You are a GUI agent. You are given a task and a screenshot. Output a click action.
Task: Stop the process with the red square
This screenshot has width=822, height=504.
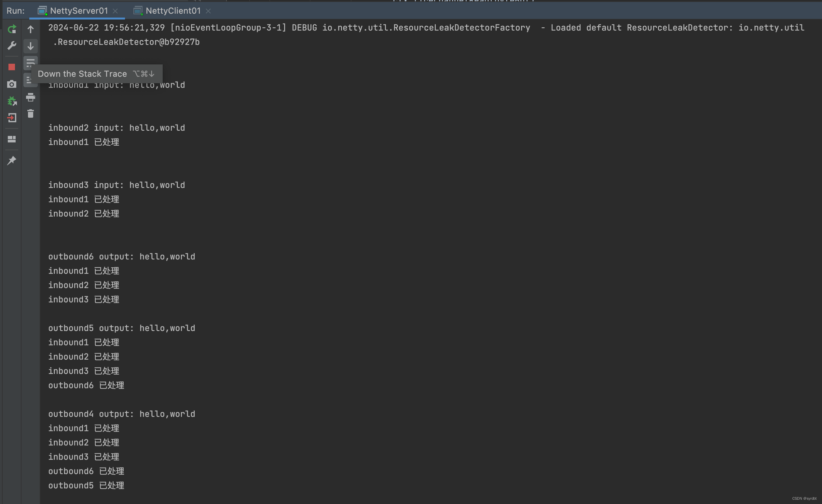(x=12, y=67)
